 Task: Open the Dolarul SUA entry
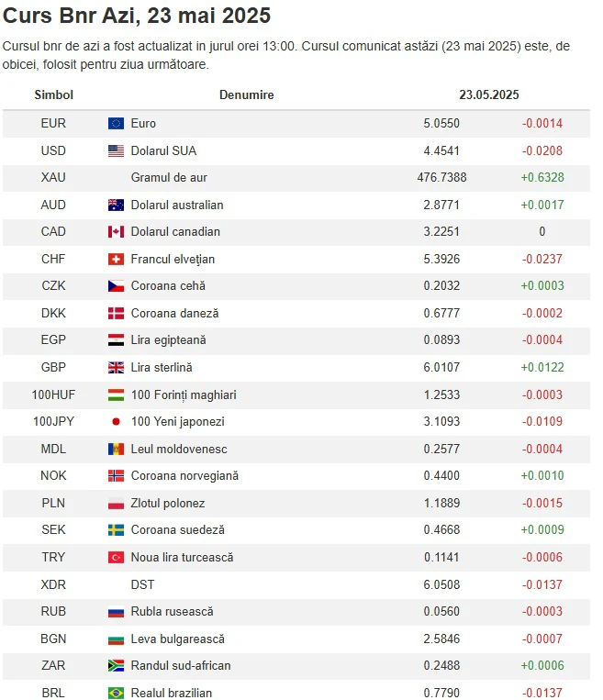(x=163, y=150)
